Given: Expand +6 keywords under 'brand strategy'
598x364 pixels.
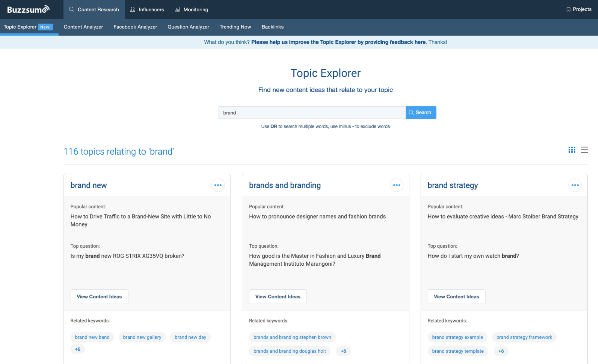Looking at the screenshot, I should pos(501,351).
